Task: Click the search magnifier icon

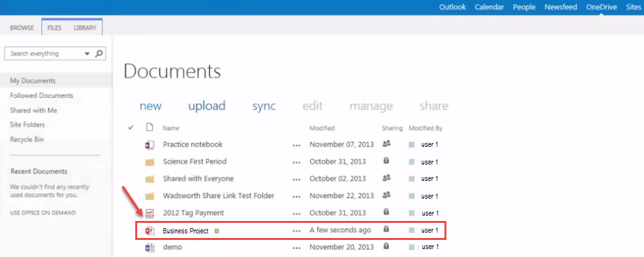Action: (x=98, y=53)
